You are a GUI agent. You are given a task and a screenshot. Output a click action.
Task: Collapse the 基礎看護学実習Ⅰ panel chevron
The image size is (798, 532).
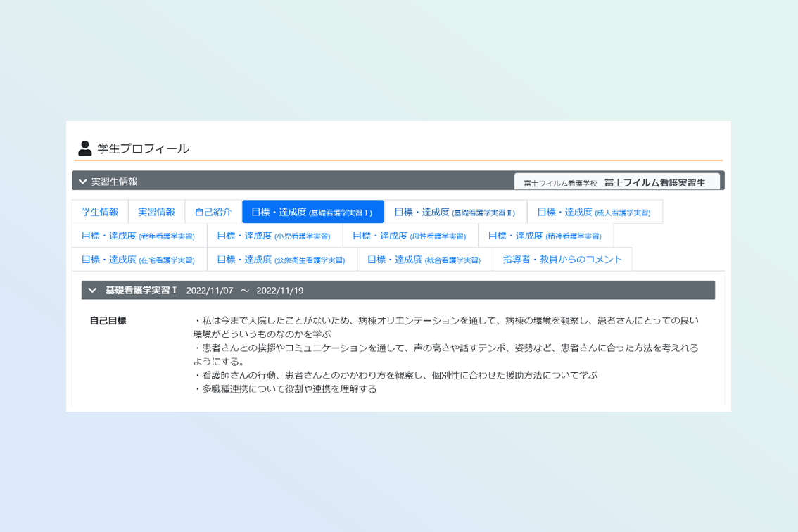92,291
